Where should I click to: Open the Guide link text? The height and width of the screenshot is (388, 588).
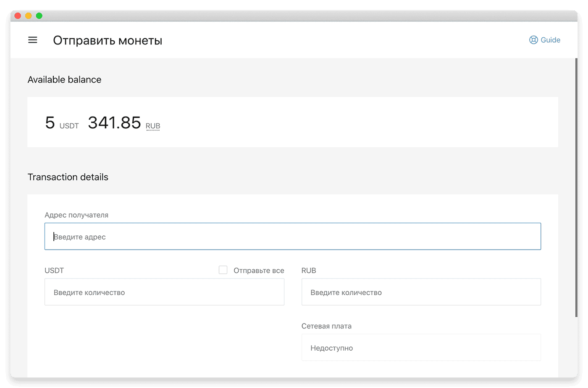pyautogui.click(x=550, y=40)
